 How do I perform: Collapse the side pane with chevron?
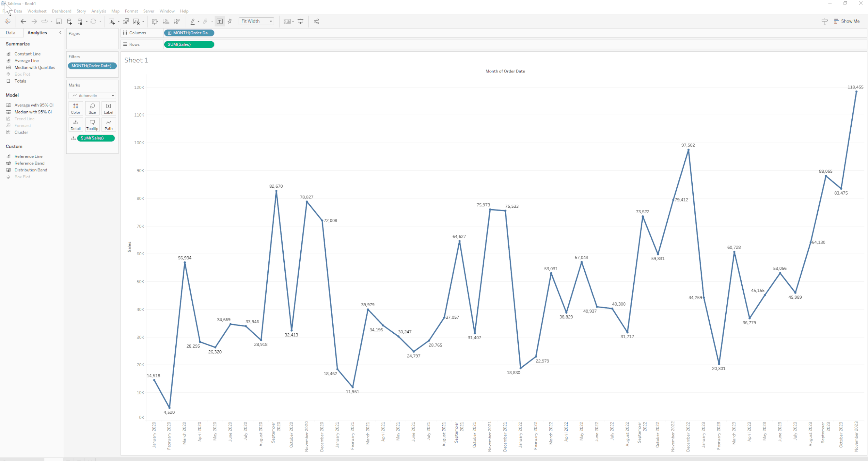pyautogui.click(x=60, y=33)
